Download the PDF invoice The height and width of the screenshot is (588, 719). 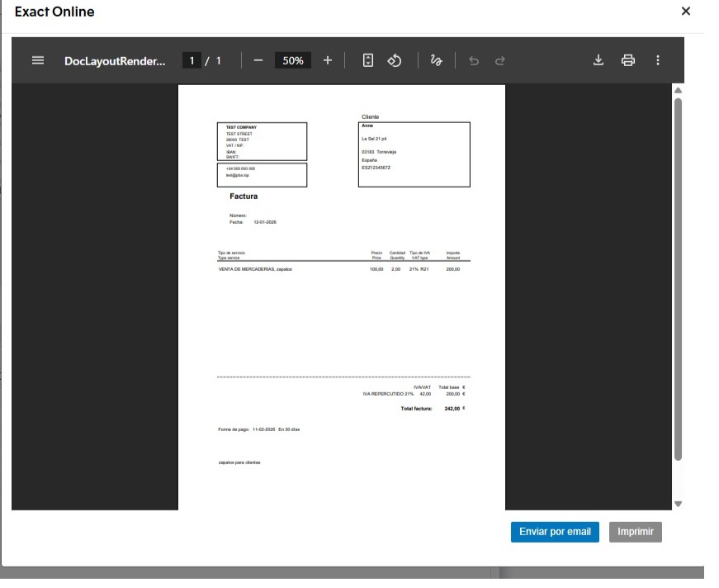tap(599, 60)
